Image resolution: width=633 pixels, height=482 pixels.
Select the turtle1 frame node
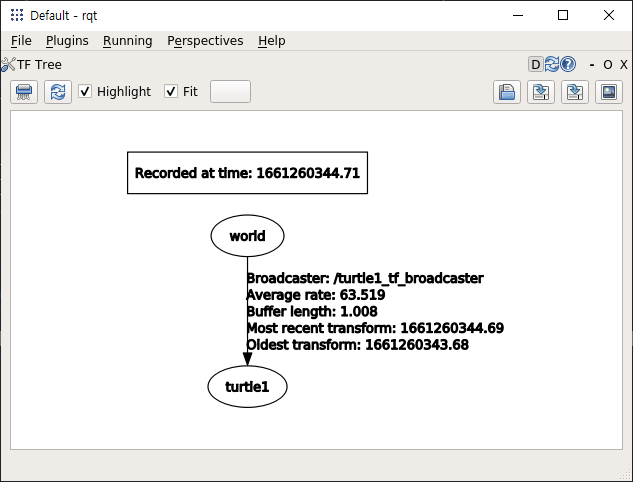pyautogui.click(x=247, y=387)
